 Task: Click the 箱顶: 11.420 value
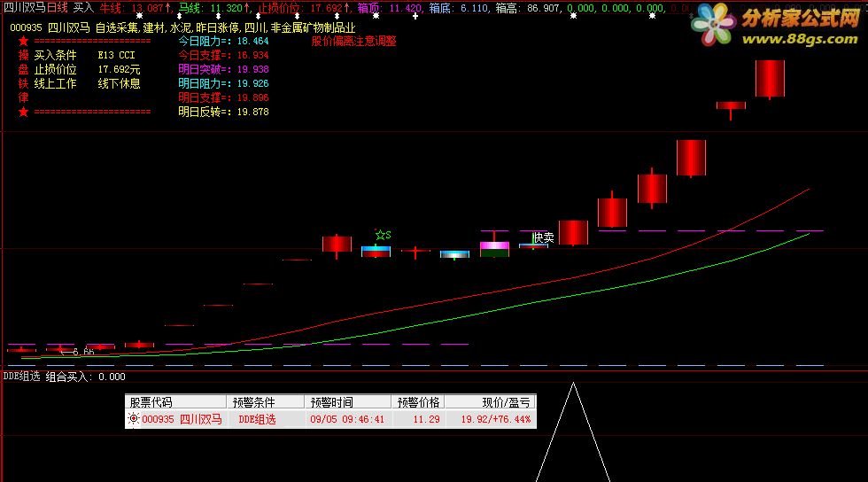(390, 8)
